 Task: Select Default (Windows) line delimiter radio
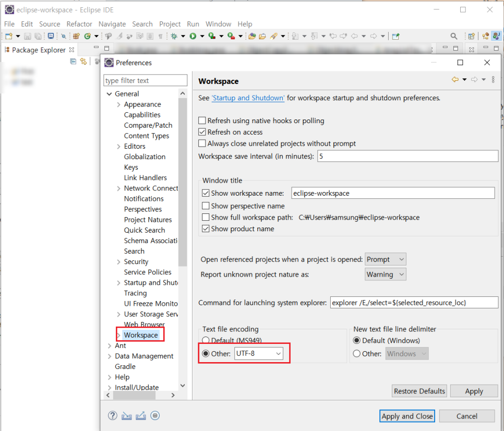point(356,340)
